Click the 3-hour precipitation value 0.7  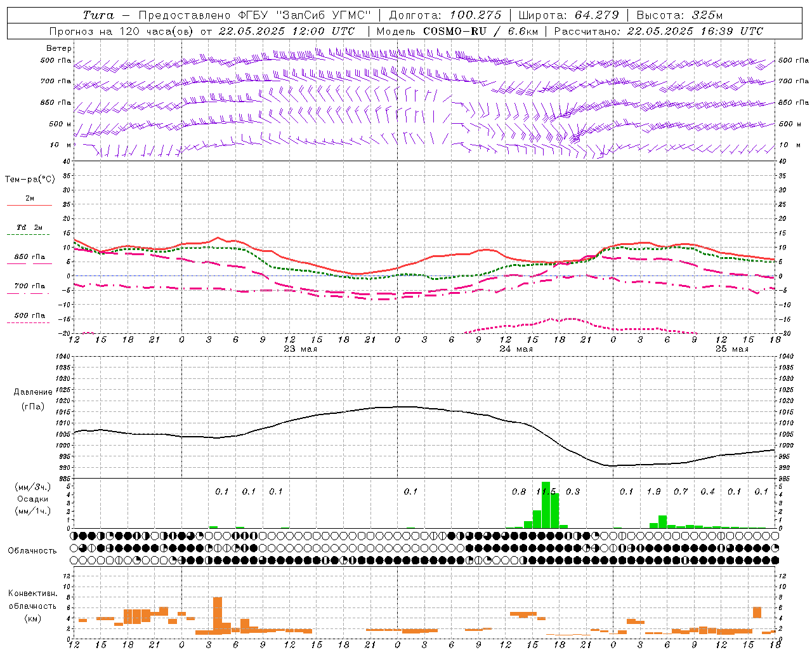click(681, 492)
